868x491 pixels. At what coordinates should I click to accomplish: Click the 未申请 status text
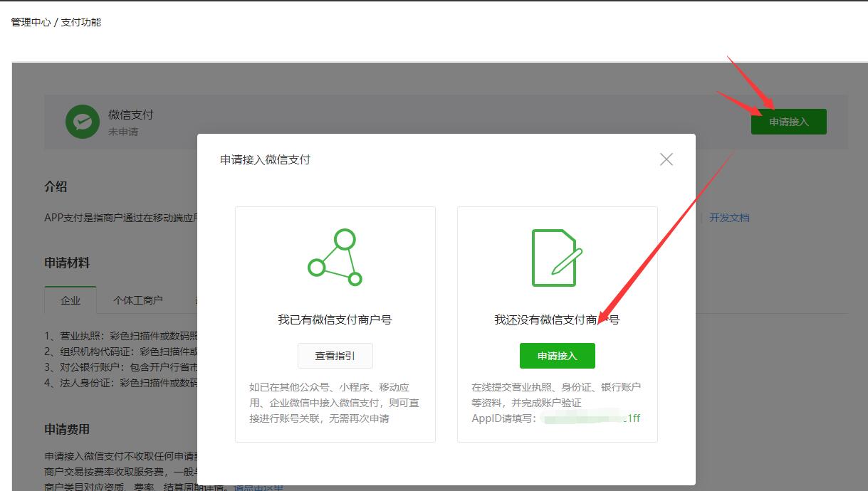[x=123, y=132]
